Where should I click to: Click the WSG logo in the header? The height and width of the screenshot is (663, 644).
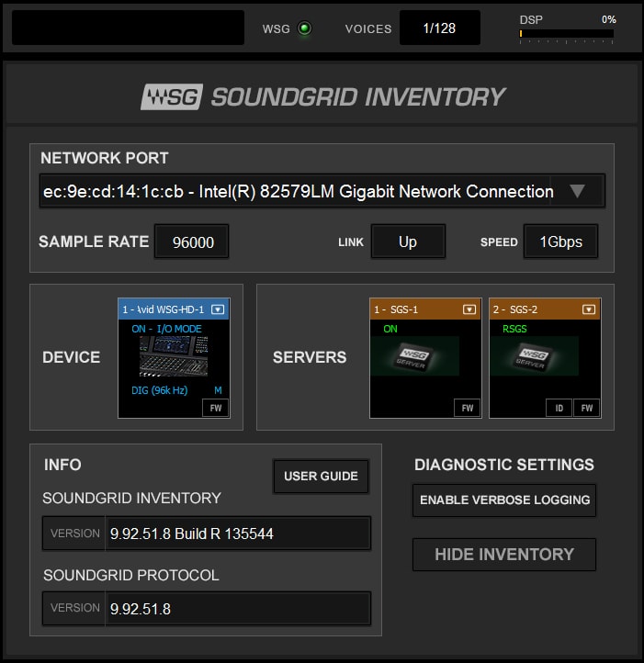tap(171, 96)
